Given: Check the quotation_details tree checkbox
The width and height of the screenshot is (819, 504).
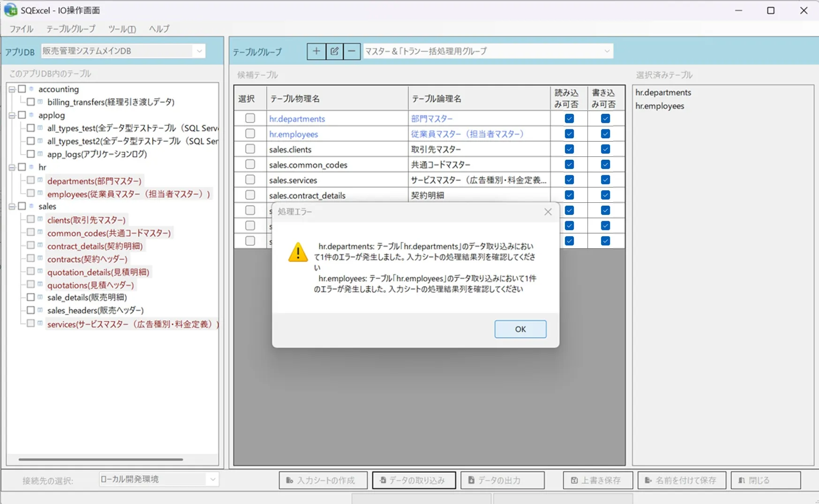Looking at the screenshot, I should [x=31, y=271].
